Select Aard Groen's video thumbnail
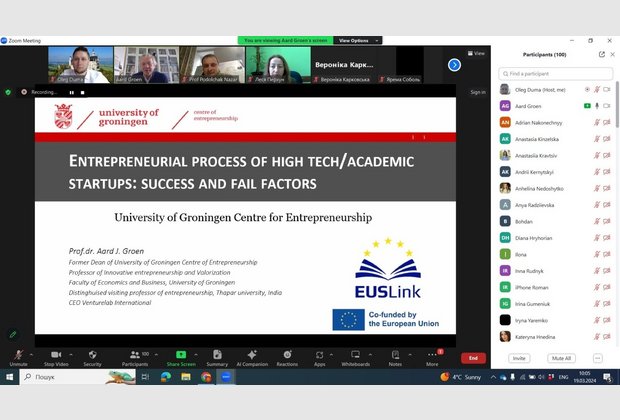The width and height of the screenshot is (620, 420). pos(146,65)
